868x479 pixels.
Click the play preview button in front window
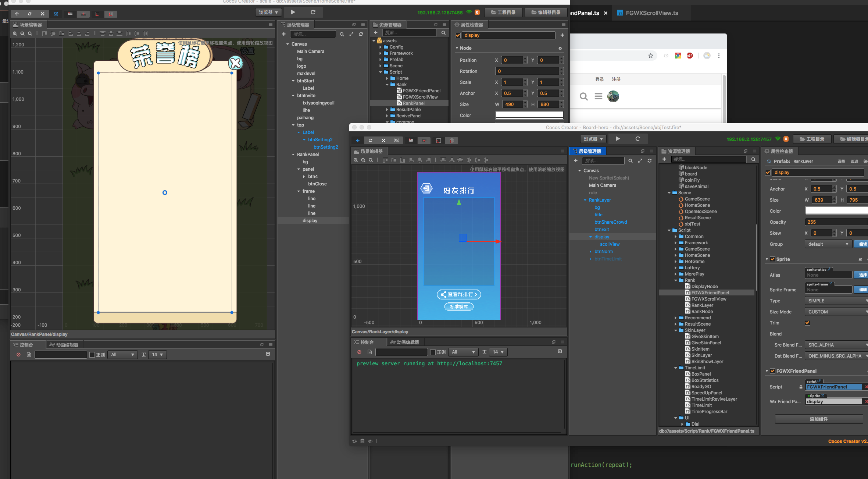tap(618, 139)
